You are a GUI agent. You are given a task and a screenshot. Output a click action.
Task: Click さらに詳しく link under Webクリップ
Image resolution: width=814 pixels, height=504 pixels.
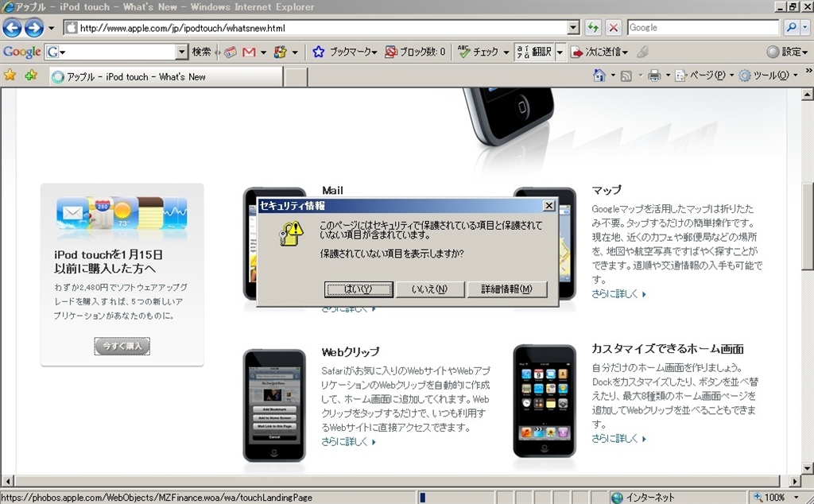click(348, 442)
